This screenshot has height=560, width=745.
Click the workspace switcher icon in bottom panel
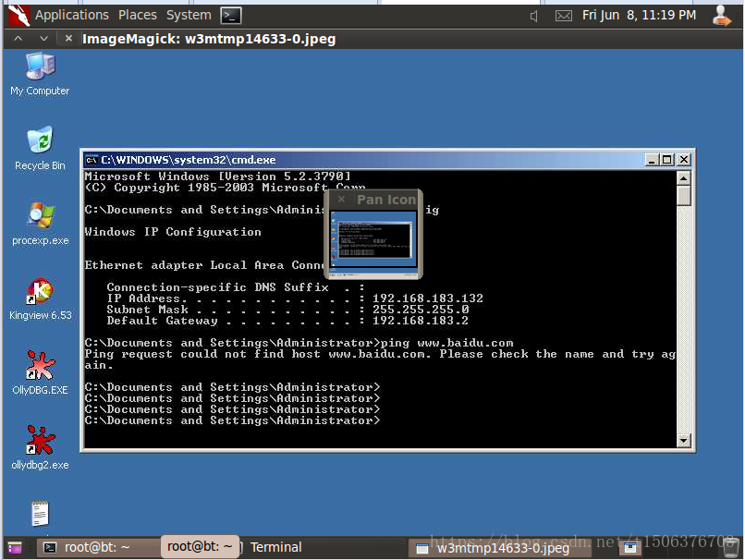click(x=630, y=548)
